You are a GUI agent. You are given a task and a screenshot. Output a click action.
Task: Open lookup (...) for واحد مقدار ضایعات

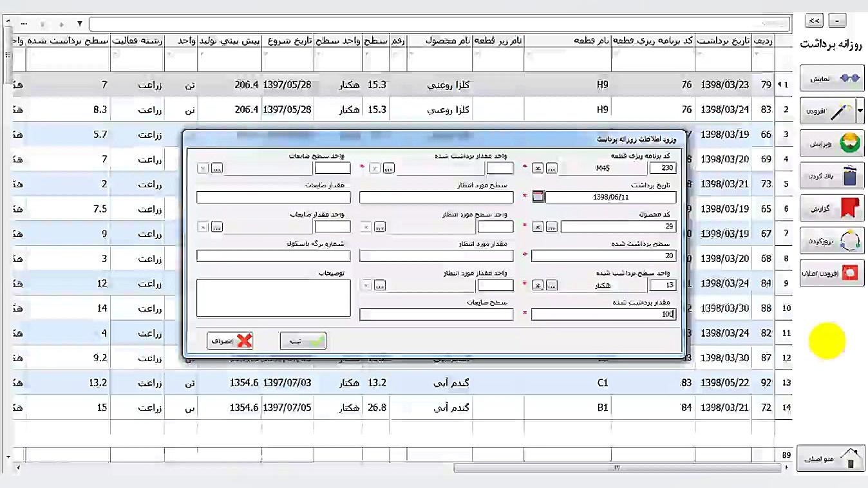(217, 227)
